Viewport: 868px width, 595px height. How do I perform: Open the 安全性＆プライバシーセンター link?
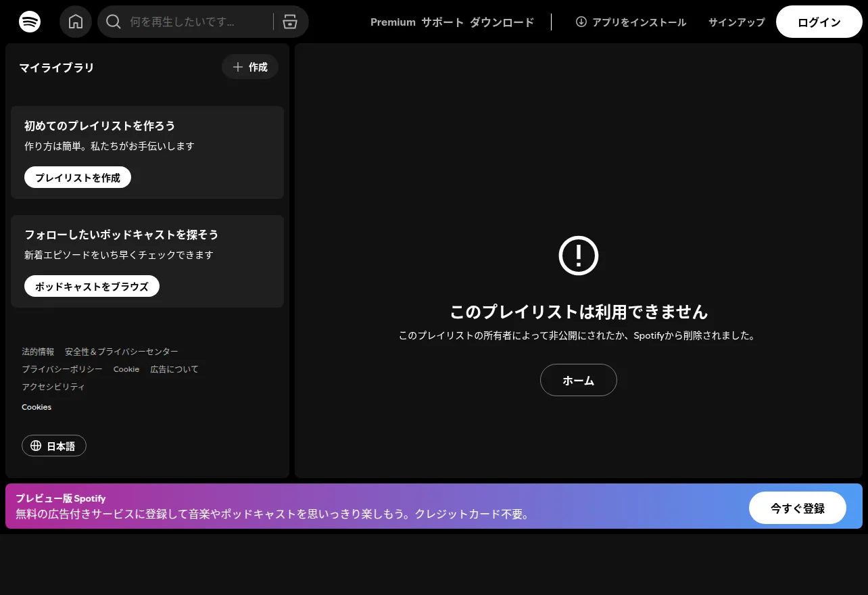coord(122,352)
